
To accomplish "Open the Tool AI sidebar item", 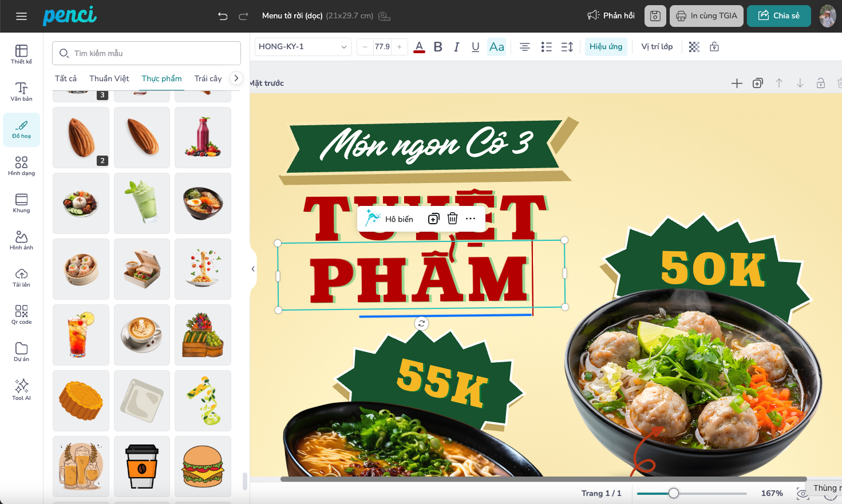I will click(21, 389).
